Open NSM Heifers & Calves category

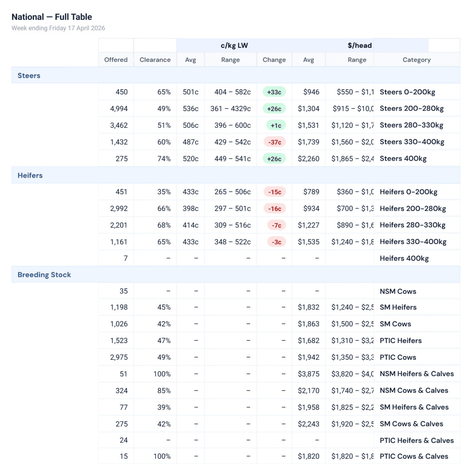pyautogui.click(x=417, y=374)
